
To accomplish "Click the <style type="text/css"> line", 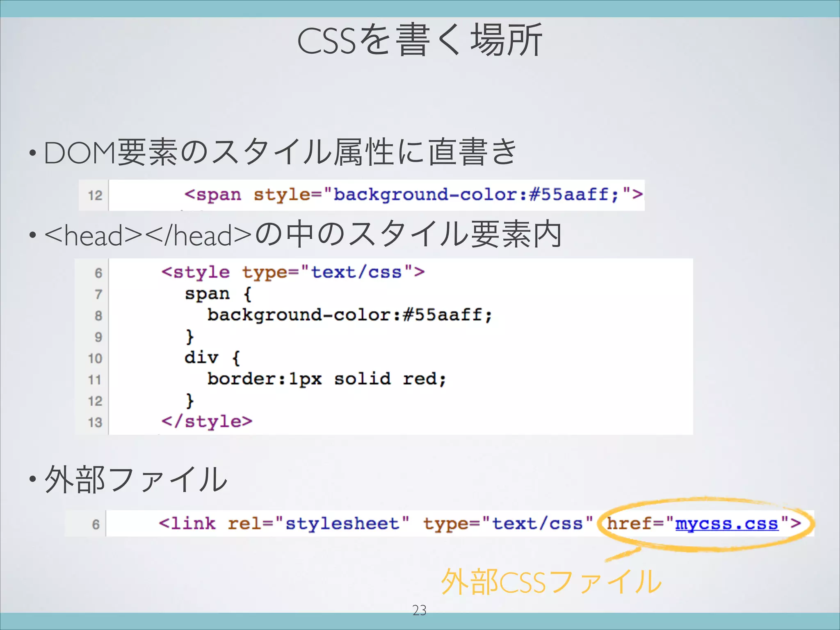I will (293, 272).
